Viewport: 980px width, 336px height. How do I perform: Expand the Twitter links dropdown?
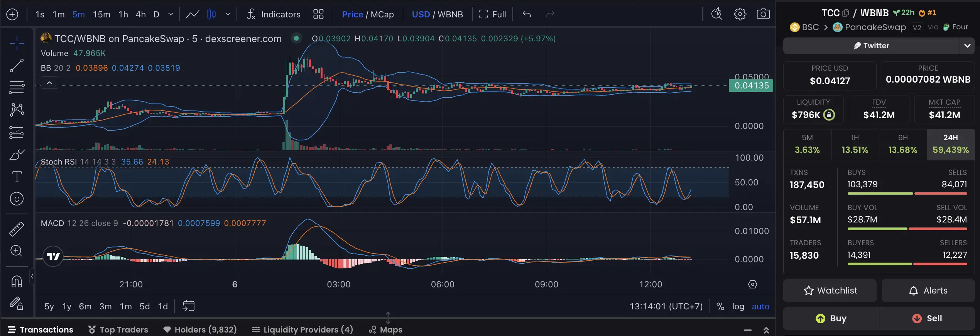(x=967, y=46)
